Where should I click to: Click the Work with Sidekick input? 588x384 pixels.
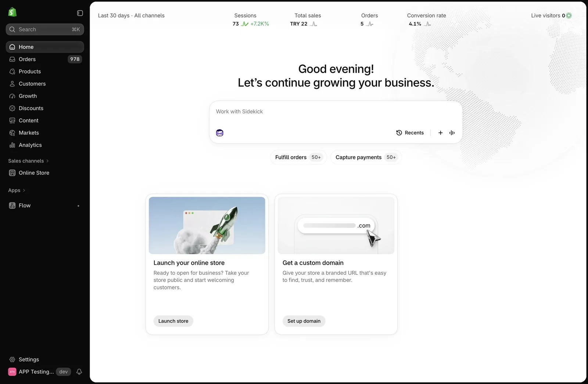(x=336, y=112)
